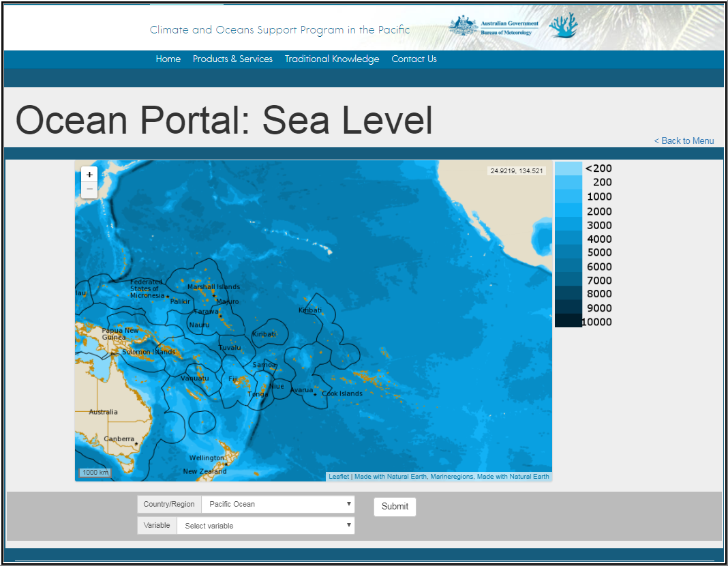Viewport: 728px width, 566px height.
Task: Open the Home menu item
Action: coord(168,59)
